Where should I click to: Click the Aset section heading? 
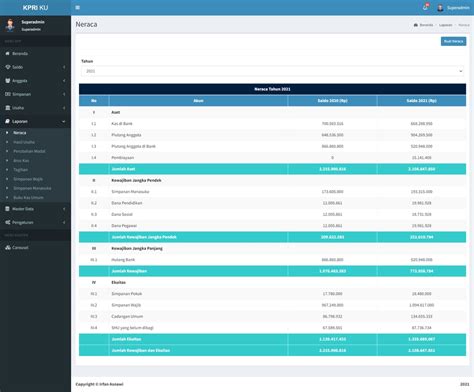(116, 112)
